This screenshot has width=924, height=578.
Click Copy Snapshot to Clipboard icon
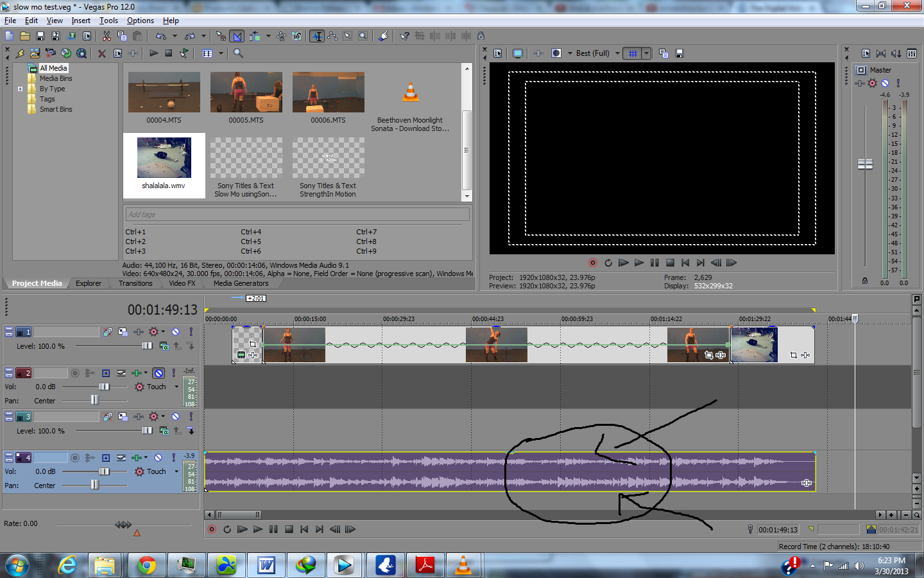(x=663, y=53)
